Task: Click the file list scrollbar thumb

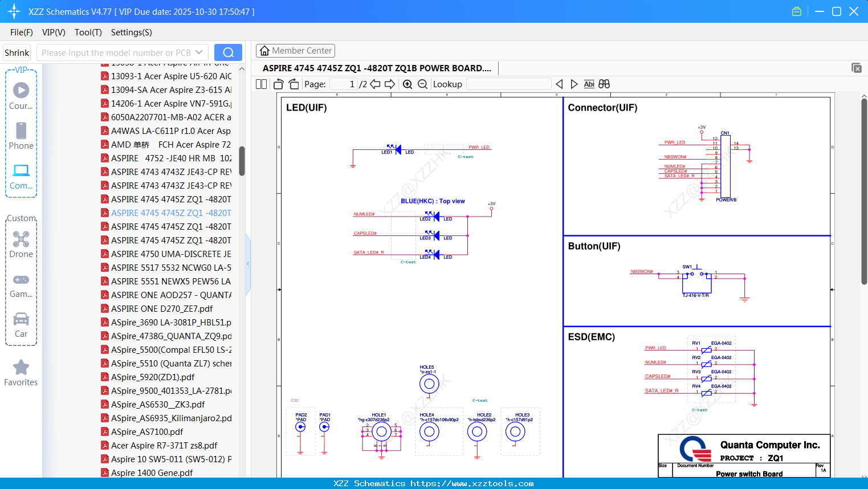Action: point(242,161)
